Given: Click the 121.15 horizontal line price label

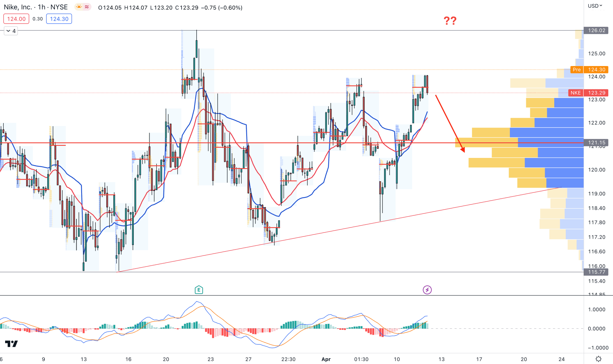Looking at the screenshot, I should click(596, 143).
